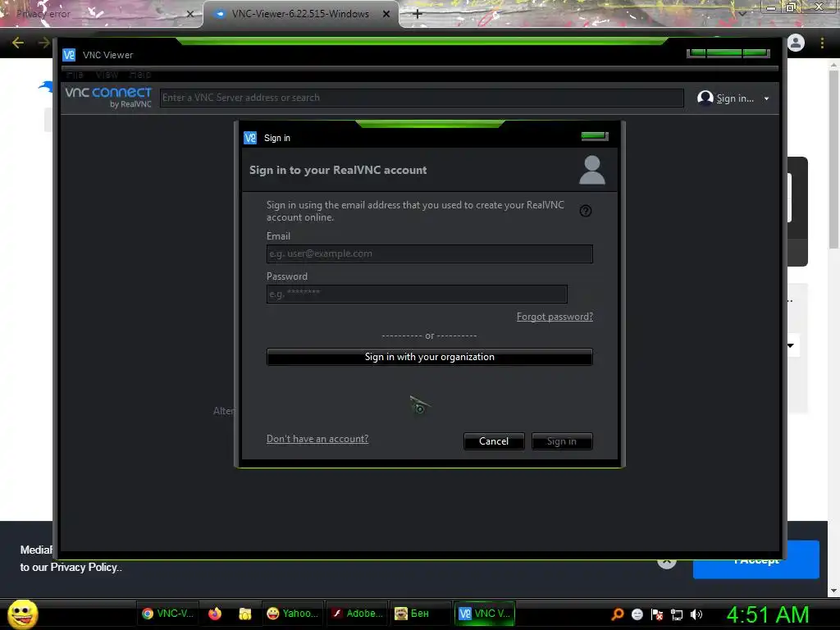The width and height of the screenshot is (840, 630).
Task: Click Sign in with your organization button
Action: 429,357
